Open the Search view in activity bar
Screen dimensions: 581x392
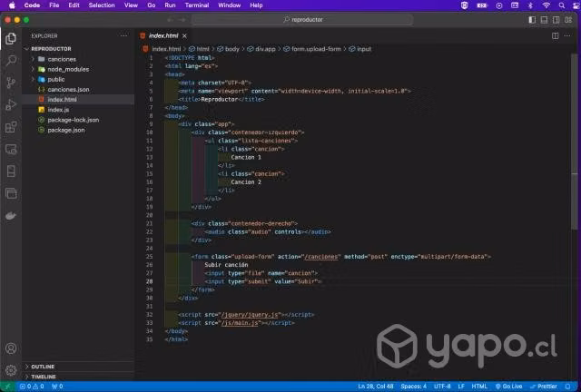(x=11, y=61)
